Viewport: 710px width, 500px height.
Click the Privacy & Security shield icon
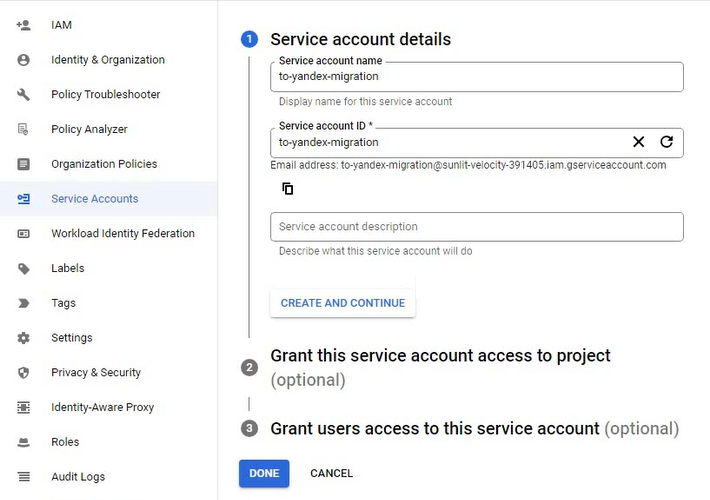(x=24, y=373)
